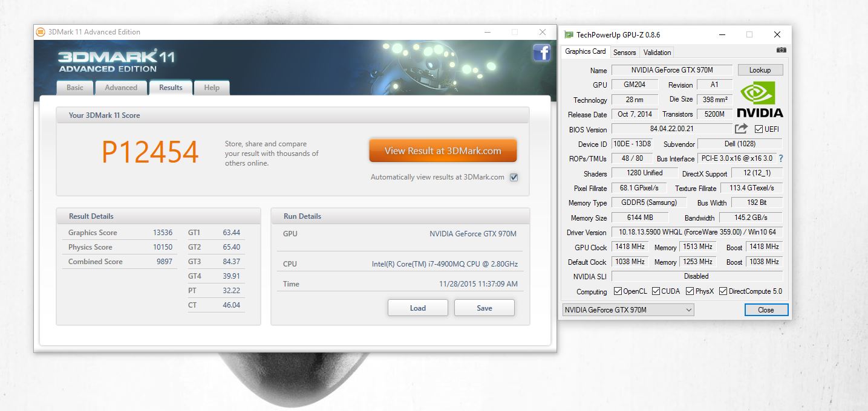This screenshot has width=868, height=411.
Task: Switch to the Advanced tab
Action: click(x=121, y=88)
